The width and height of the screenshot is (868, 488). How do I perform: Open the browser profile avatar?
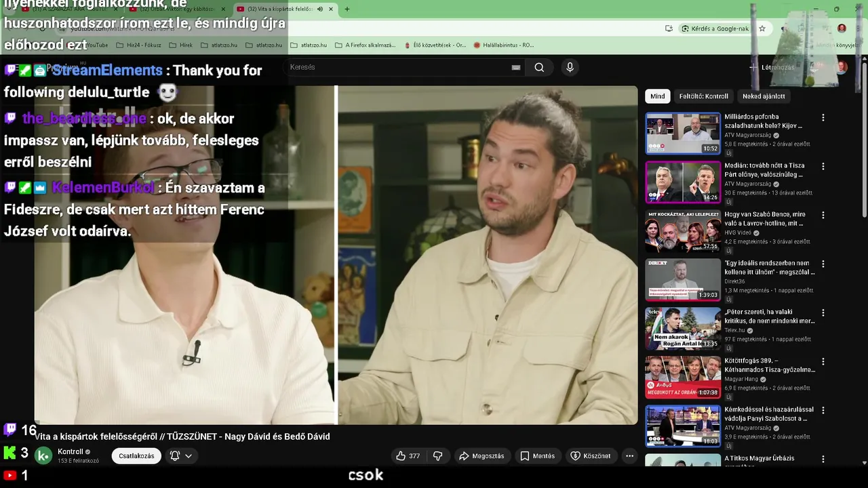point(842,28)
